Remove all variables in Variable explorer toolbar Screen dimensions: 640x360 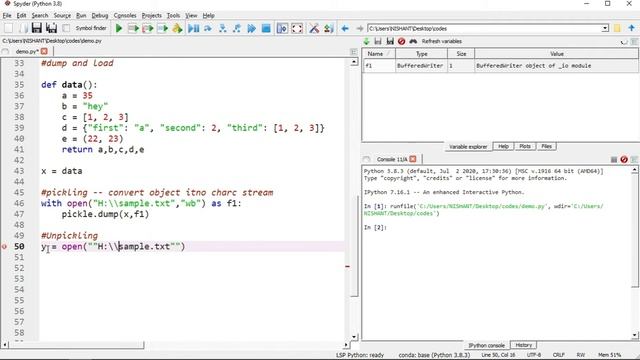tap(402, 41)
